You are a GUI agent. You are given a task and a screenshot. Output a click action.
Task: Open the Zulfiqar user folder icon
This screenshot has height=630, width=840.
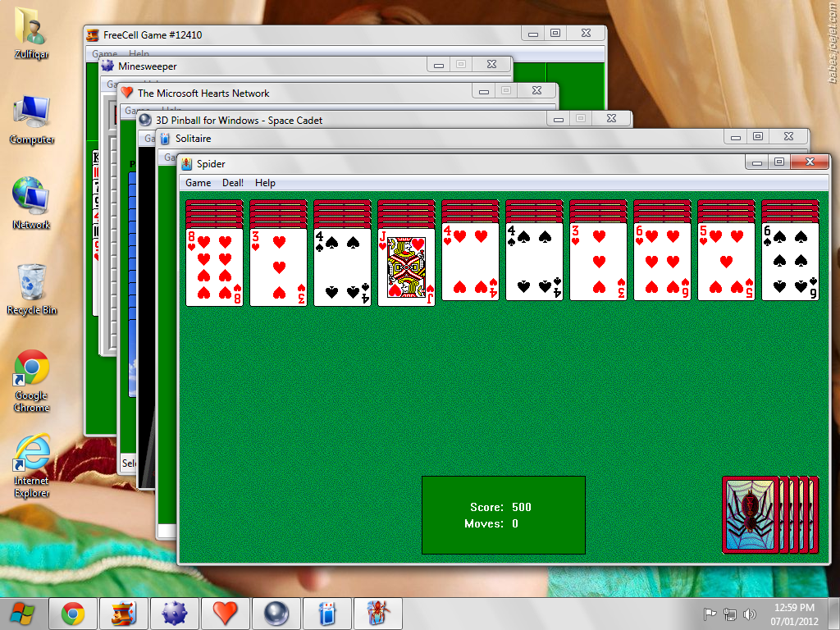[31, 34]
